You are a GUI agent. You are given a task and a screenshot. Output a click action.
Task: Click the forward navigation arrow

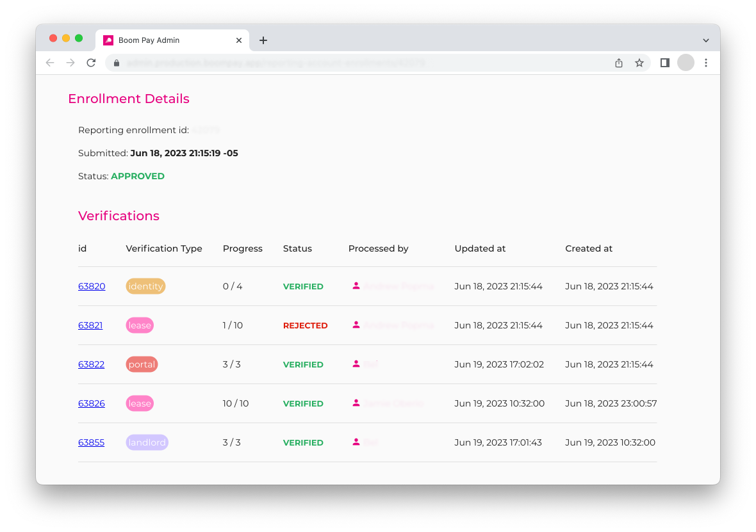[70, 63]
